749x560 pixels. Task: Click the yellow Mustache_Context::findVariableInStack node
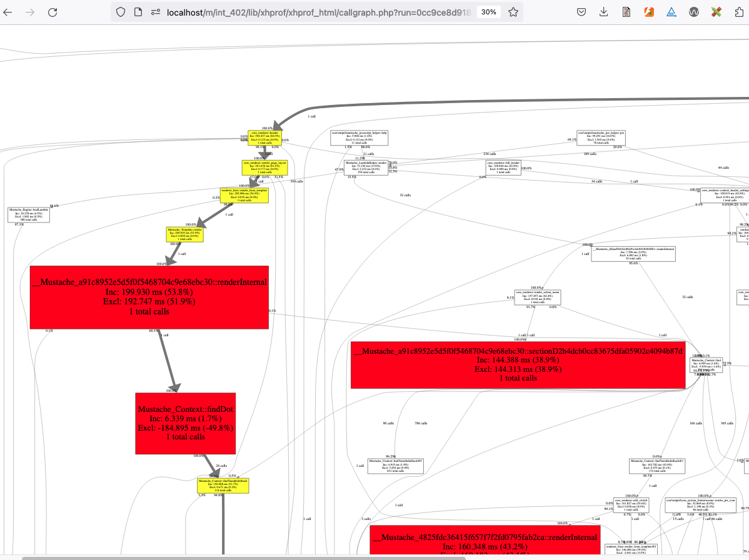pyautogui.click(x=223, y=486)
